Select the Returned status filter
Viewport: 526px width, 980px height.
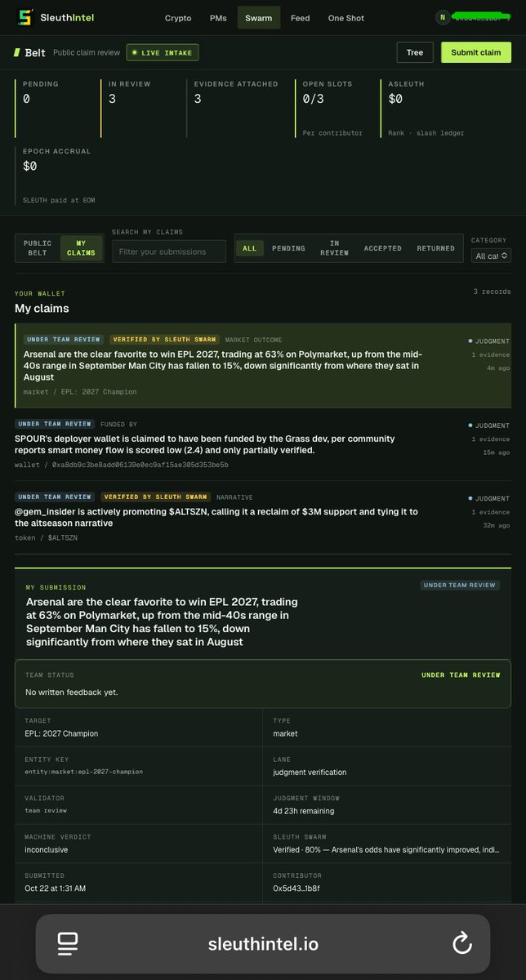(x=436, y=248)
